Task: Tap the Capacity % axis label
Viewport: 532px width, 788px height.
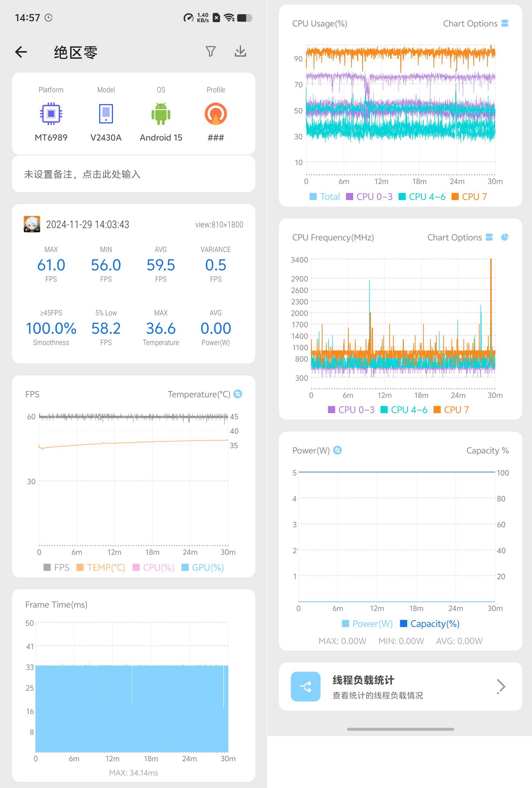Action: (487, 451)
